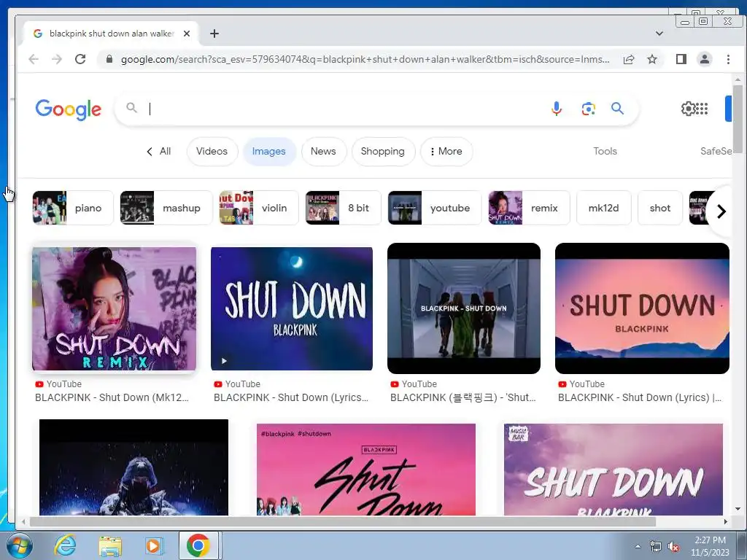Viewport: 747px width, 560px height.
Task: Bookmark this tab with the star
Action: (x=652, y=59)
